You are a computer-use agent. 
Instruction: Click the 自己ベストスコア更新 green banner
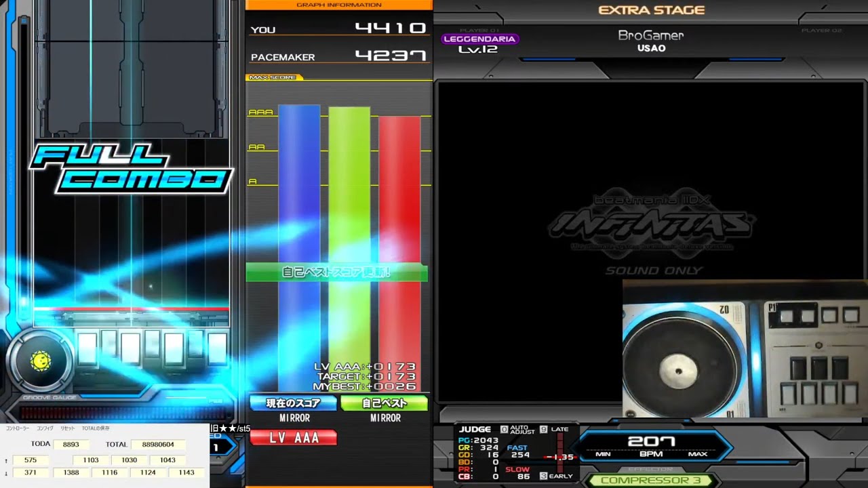pyautogui.click(x=336, y=272)
